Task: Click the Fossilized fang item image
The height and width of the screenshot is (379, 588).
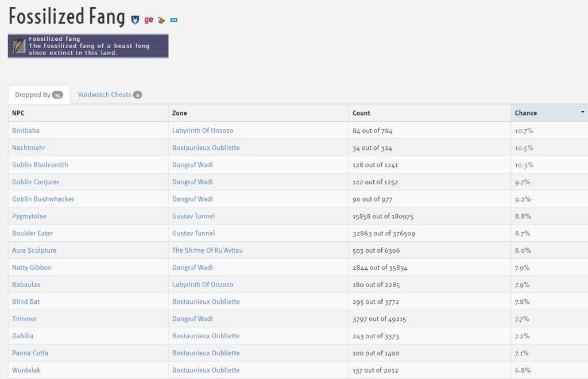Action: [19, 46]
